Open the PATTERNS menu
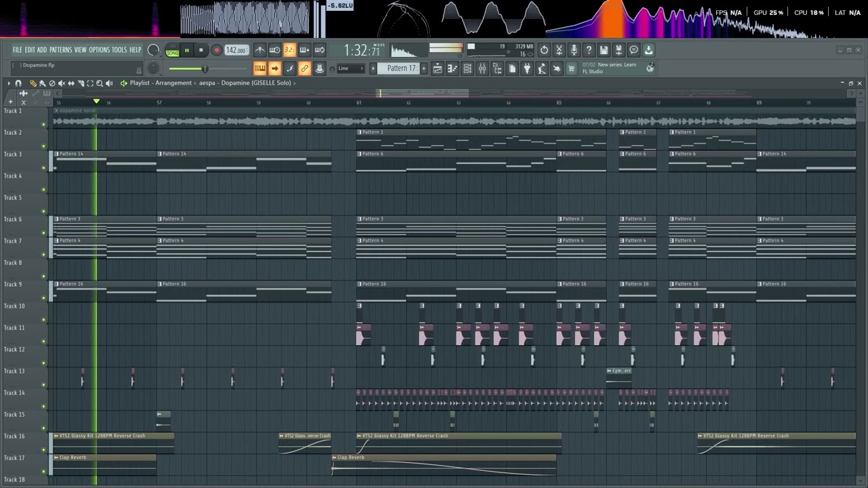 click(60, 50)
